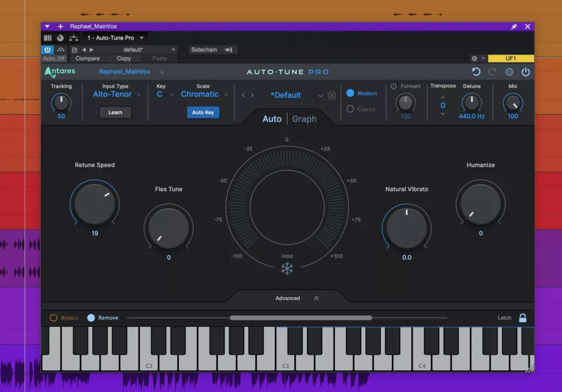Image resolution: width=562 pixels, height=392 pixels.
Task: Click the random preset dice icon
Action: click(332, 95)
